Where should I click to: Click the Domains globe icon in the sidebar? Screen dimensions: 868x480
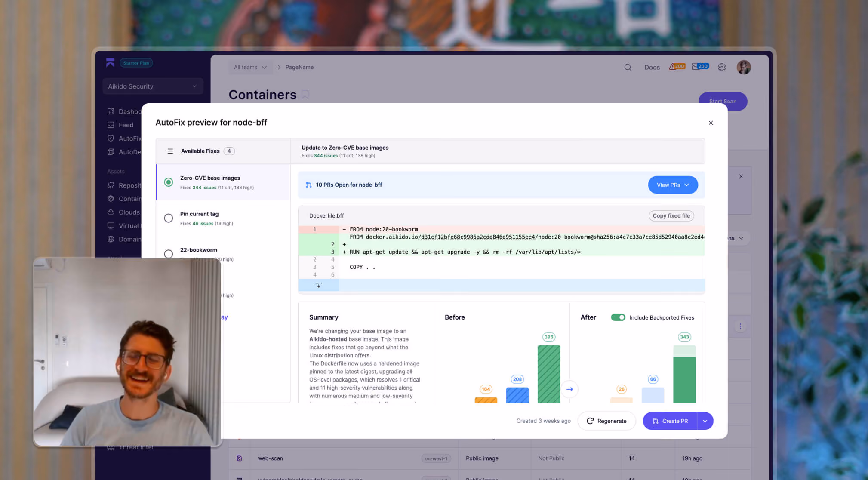coord(111,239)
